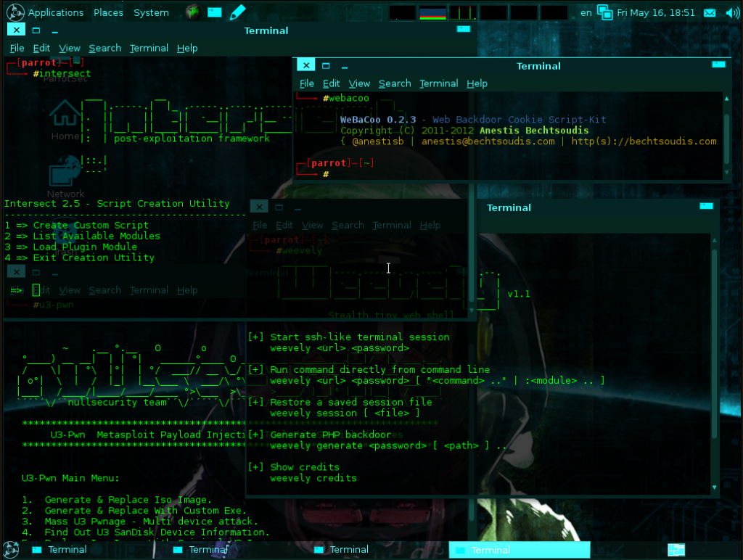This screenshot has height=560, width=743.
Task: Open View menu in the intersect terminal
Action: click(70, 48)
